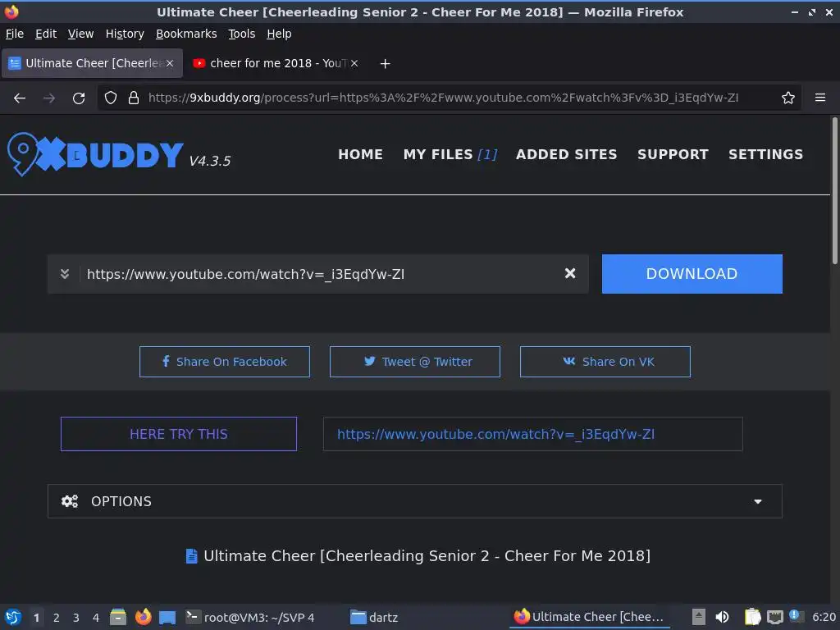Click the V4.3.5 version label
The height and width of the screenshot is (630, 840).
click(x=210, y=162)
